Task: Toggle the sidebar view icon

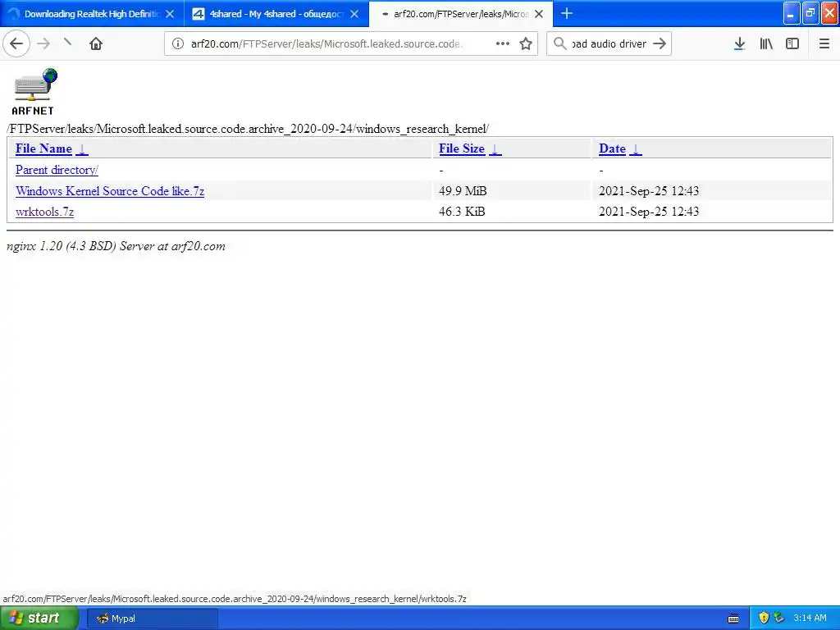Action: click(x=792, y=43)
